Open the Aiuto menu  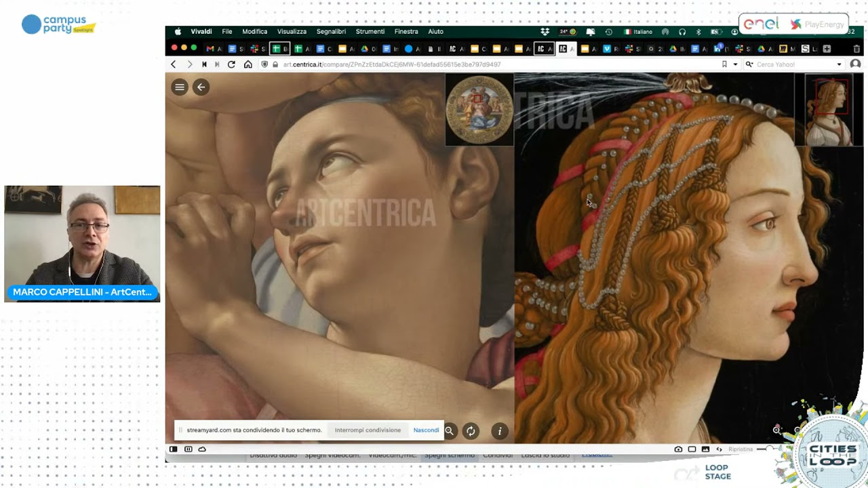pyautogui.click(x=435, y=32)
